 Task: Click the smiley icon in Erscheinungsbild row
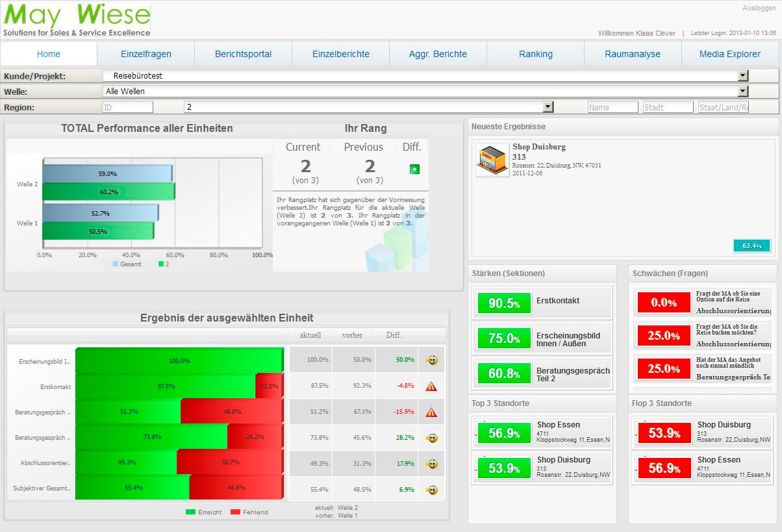(431, 360)
